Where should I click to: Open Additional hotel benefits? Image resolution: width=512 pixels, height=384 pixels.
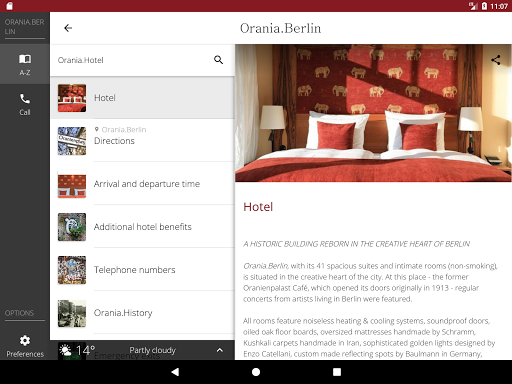(x=142, y=227)
